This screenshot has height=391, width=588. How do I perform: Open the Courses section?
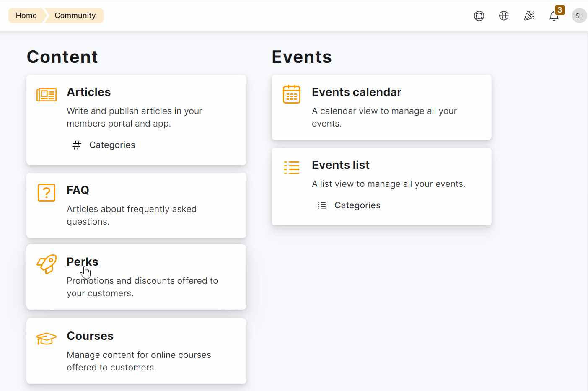click(x=90, y=336)
